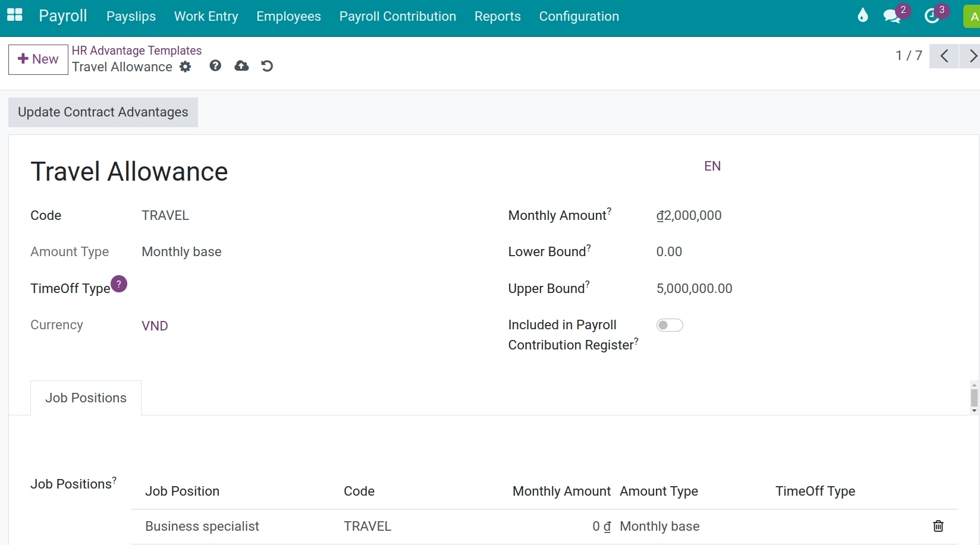980x545 pixels.
Task: Toggle Included in Payroll Contribution Register switch
Action: (x=670, y=325)
